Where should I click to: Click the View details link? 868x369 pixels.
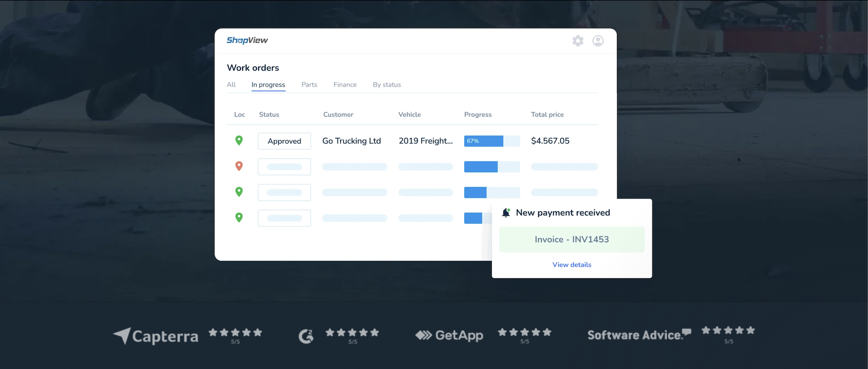click(x=572, y=265)
